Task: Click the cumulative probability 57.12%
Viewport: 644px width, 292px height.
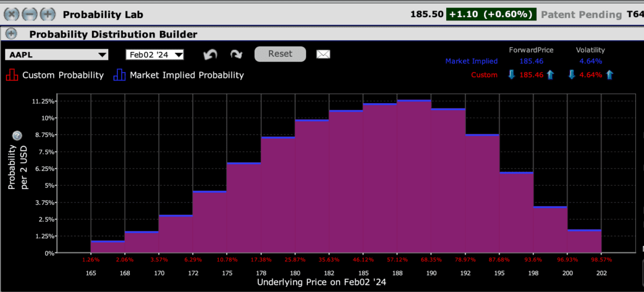Action: [x=397, y=260]
